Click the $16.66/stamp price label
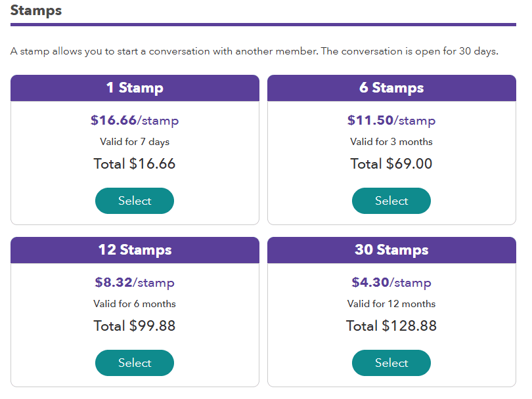Image resolution: width=532 pixels, height=399 pixels. [x=135, y=121]
